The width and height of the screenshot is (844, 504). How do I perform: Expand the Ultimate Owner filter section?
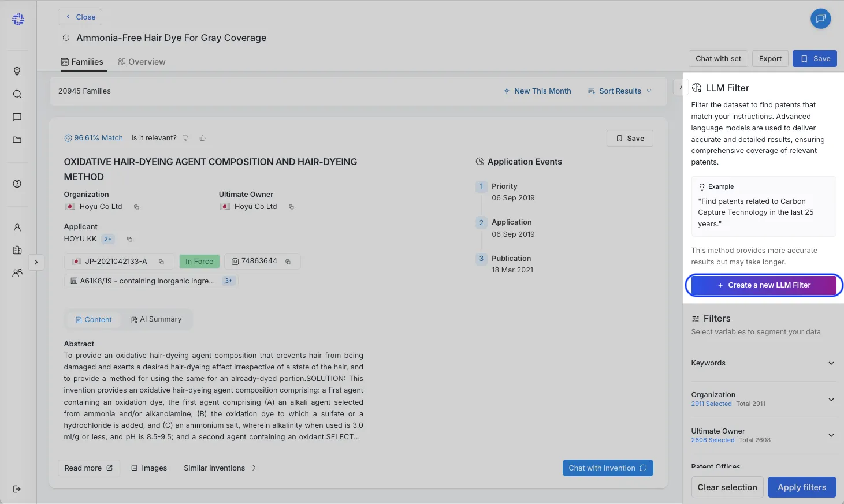763,435
